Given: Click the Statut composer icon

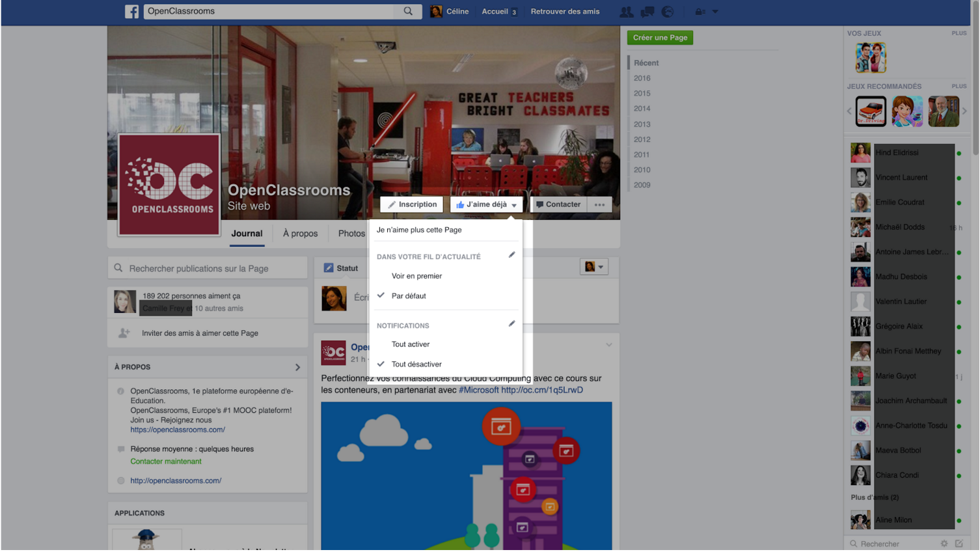Looking at the screenshot, I should (x=329, y=268).
